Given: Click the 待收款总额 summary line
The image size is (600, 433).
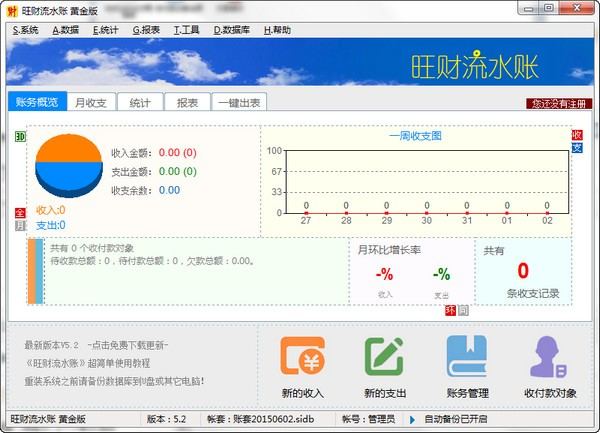Looking at the screenshot, I should [153, 261].
